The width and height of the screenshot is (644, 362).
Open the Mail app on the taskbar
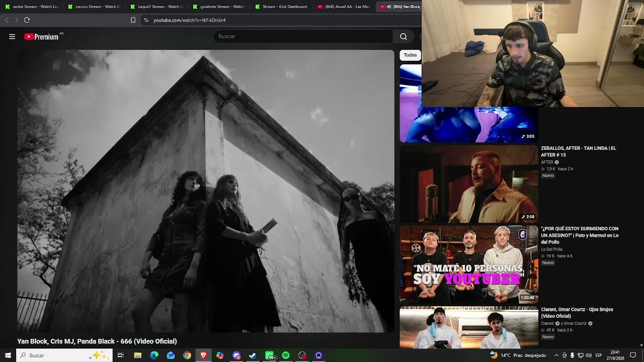[x=171, y=355]
